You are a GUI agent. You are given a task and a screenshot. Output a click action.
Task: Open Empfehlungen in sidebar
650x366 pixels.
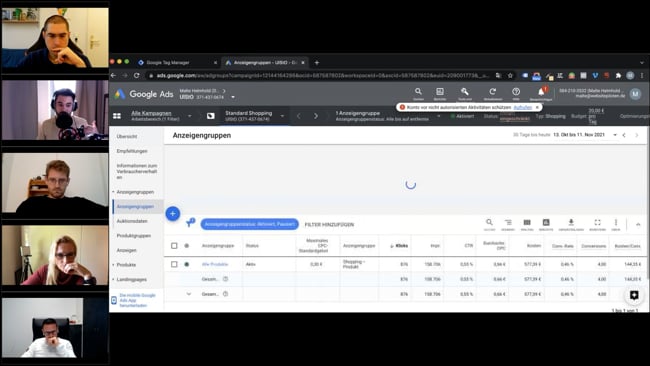coord(132,151)
